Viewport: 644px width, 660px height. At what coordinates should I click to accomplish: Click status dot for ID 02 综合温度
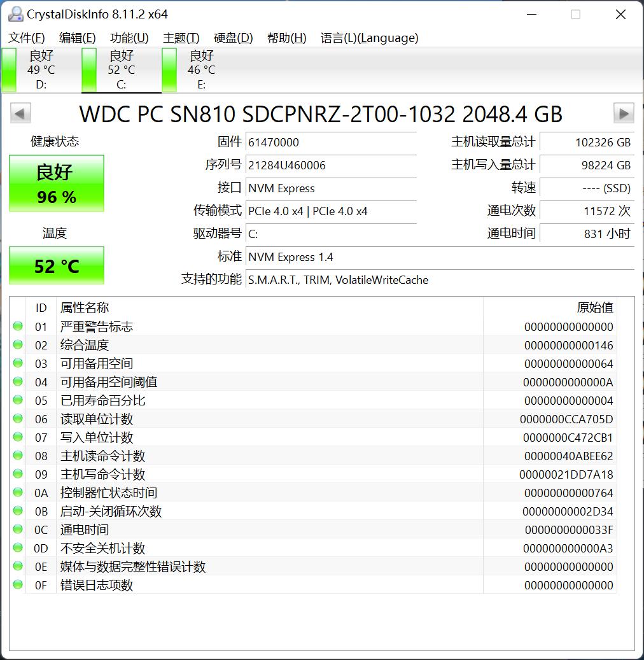tap(18, 345)
